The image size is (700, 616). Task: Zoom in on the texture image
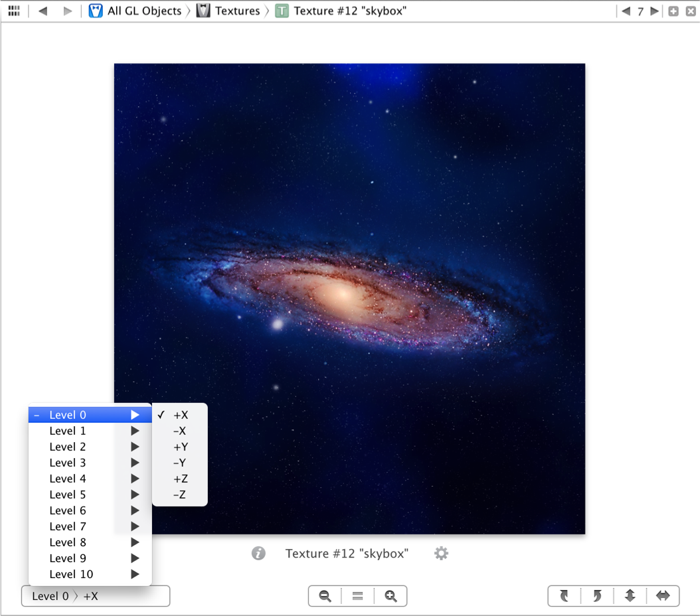pos(391,596)
